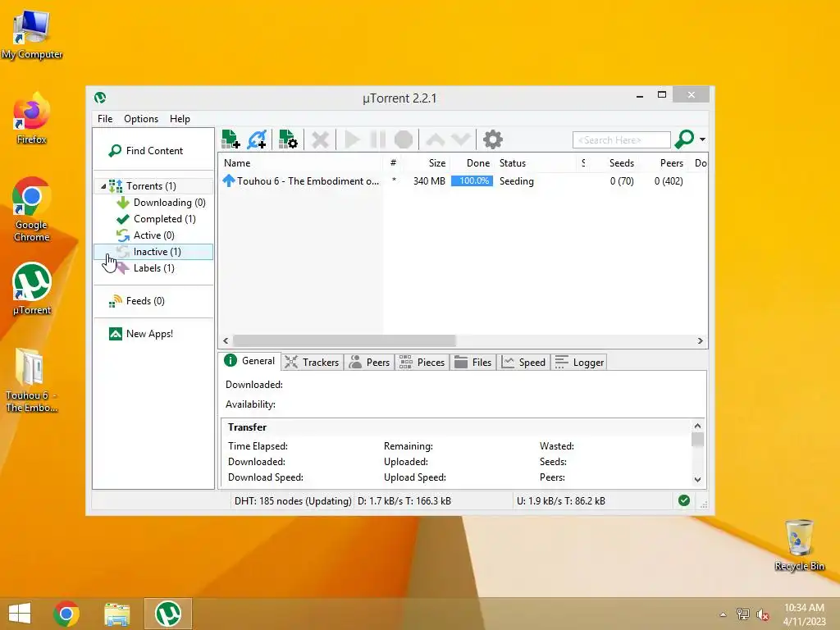Click the horizontal scrollbar thumb

pos(345,340)
